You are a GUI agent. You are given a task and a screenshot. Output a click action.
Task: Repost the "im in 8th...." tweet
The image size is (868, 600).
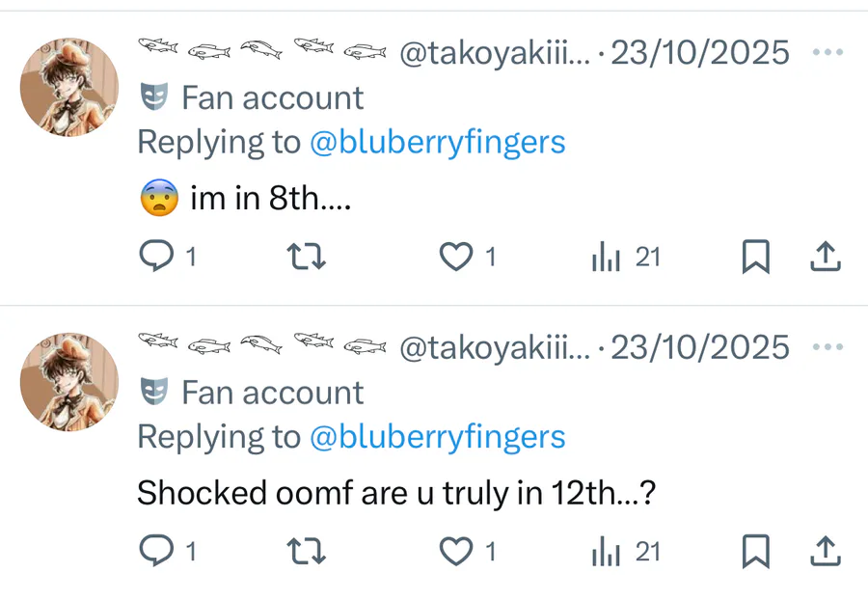coord(307,257)
